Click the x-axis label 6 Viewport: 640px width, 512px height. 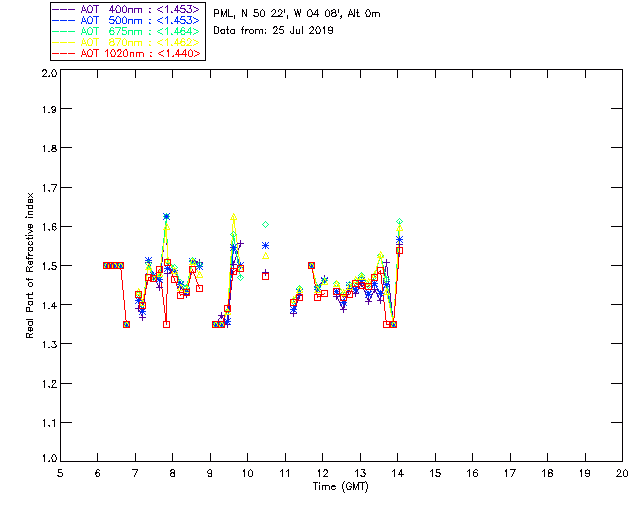pyautogui.click(x=98, y=473)
